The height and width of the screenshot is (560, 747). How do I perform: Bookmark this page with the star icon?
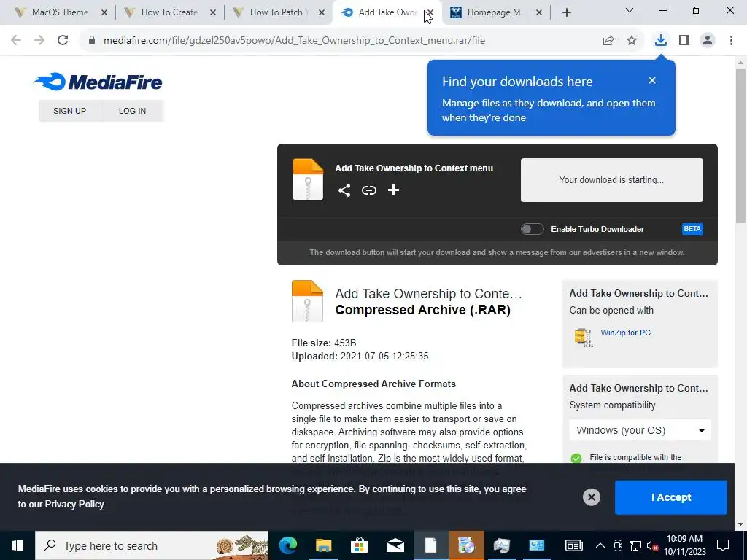pyautogui.click(x=632, y=40)
